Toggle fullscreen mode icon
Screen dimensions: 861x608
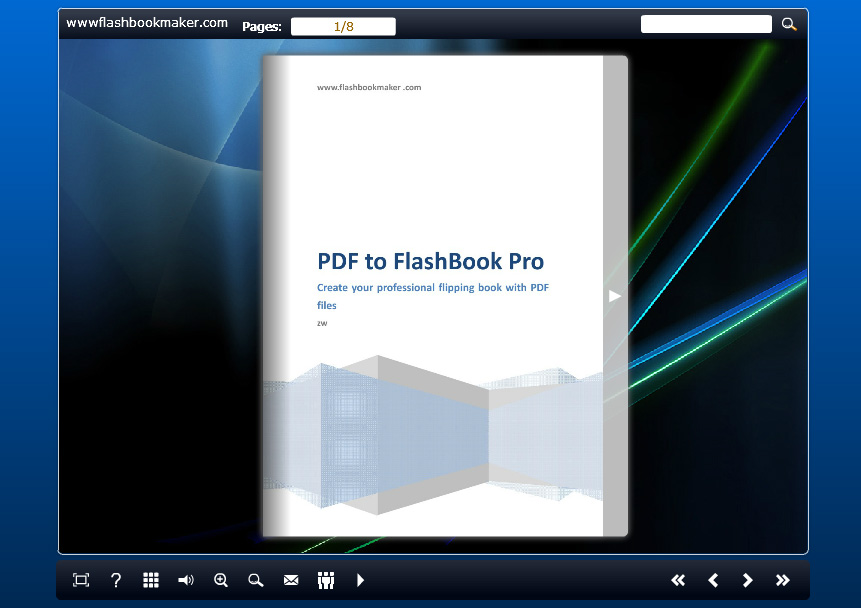(81, 580)
